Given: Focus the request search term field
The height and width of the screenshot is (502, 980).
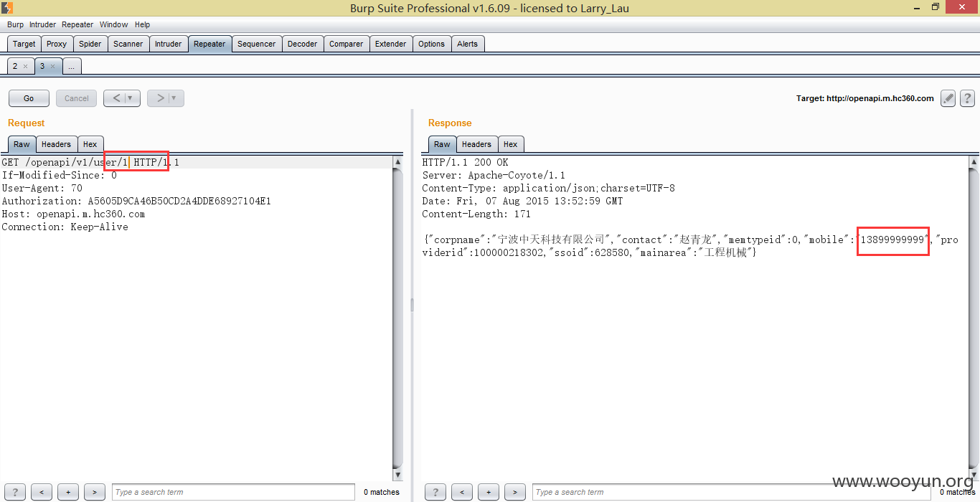Looking at the screenshot, I should (233, 492).
